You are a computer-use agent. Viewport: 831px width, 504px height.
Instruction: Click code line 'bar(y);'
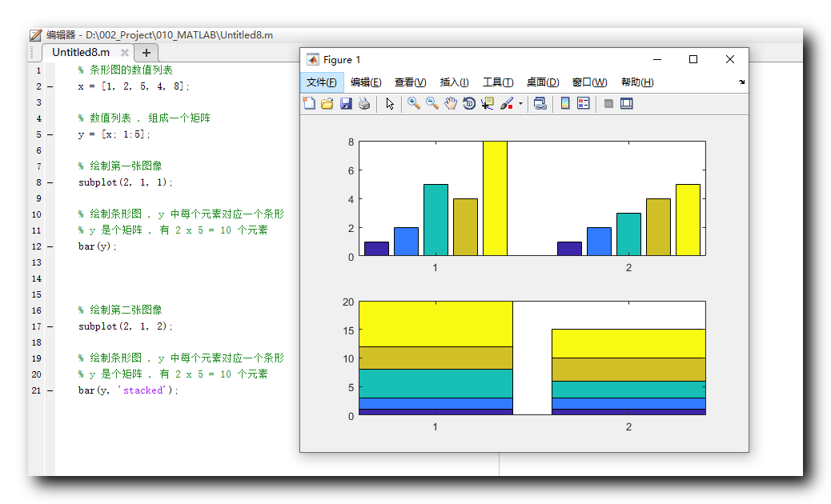(97, 246)
